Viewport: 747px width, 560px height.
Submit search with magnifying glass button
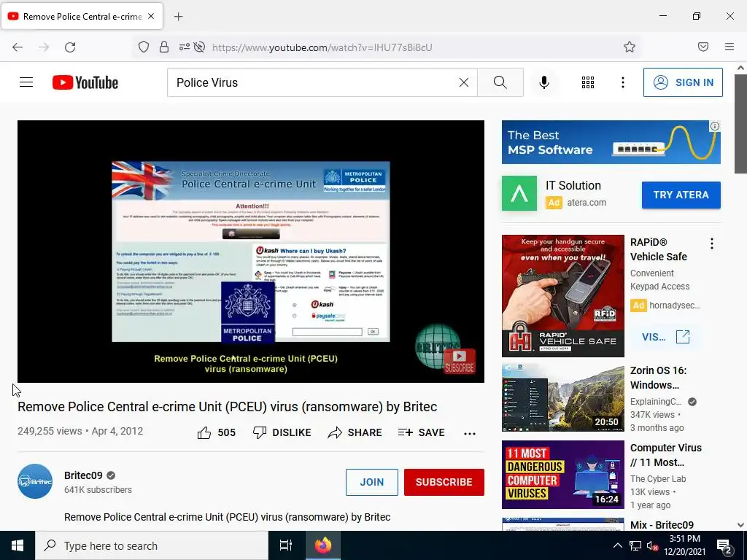point(500,82)
